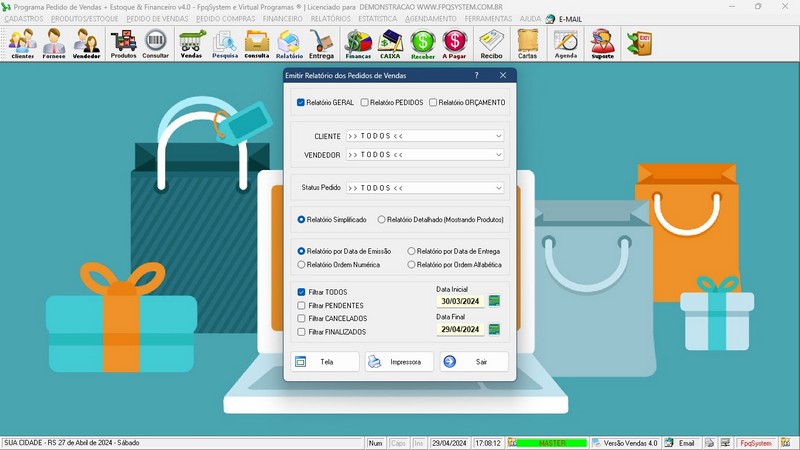Viewport: 800px width, 450px height.
Task: Select Relatório Ordem Numérica radio
Action: pos(301,265)
